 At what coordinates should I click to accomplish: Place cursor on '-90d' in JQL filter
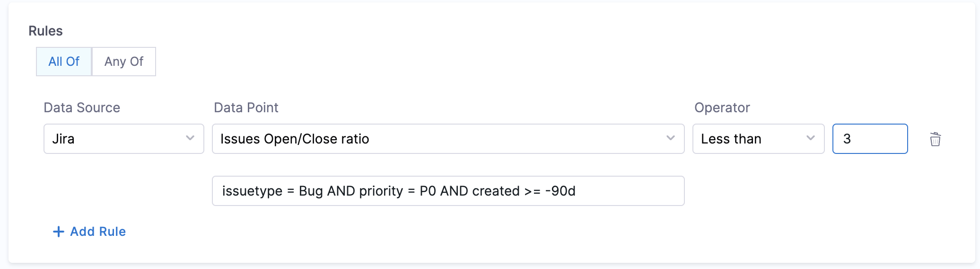[560, 191]
